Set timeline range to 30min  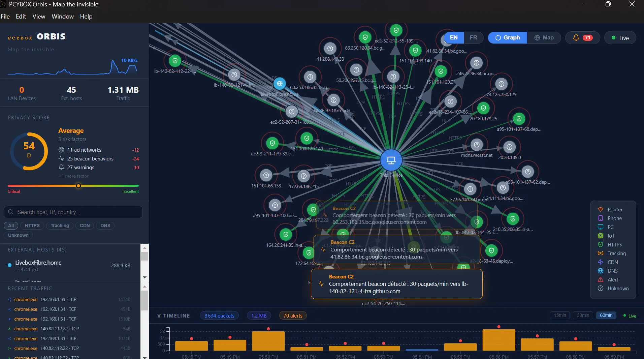583,316
